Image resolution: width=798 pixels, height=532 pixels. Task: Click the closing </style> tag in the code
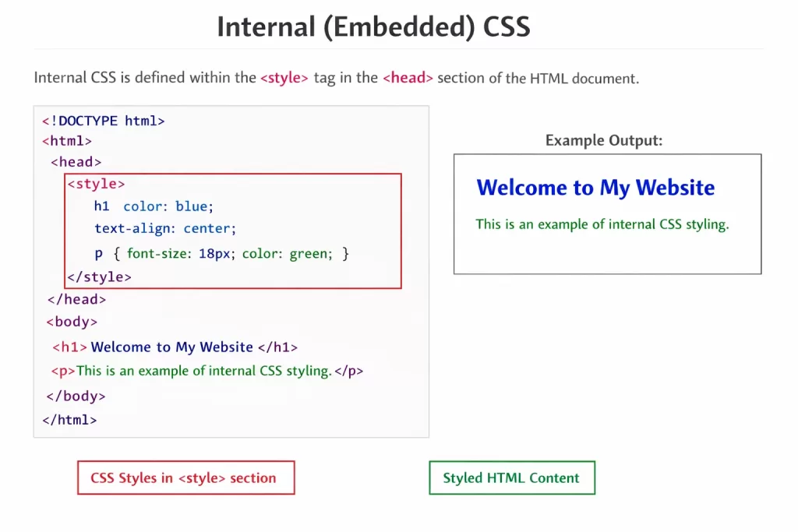[100, 277]
